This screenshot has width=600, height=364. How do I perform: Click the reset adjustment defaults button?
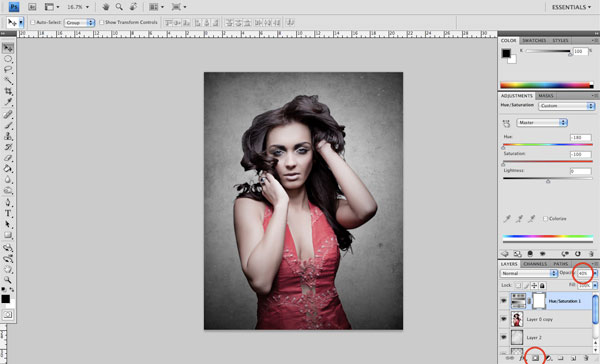click(x=577, y=254)
